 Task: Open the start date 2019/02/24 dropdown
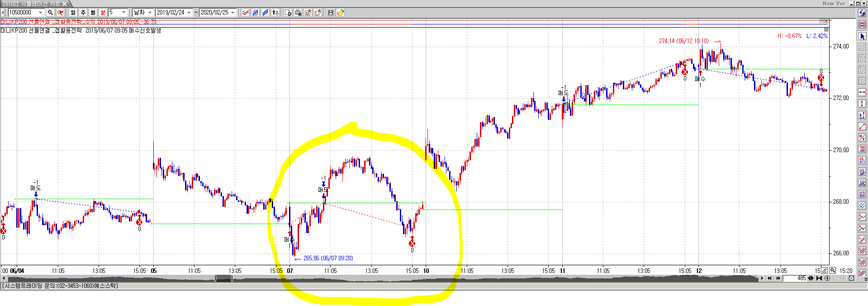point(189,13)
